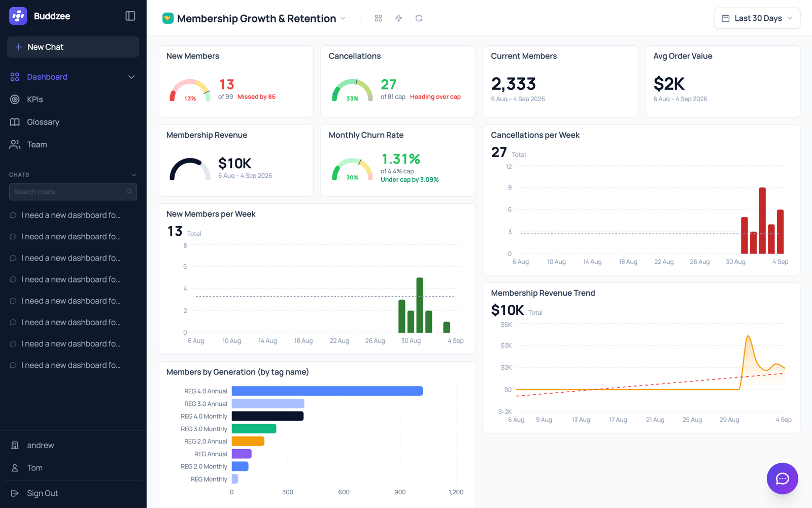Click the green dashboard icon beside title
Image resolution: width=812 pixels, height=508 pixels.
[167, 18]
